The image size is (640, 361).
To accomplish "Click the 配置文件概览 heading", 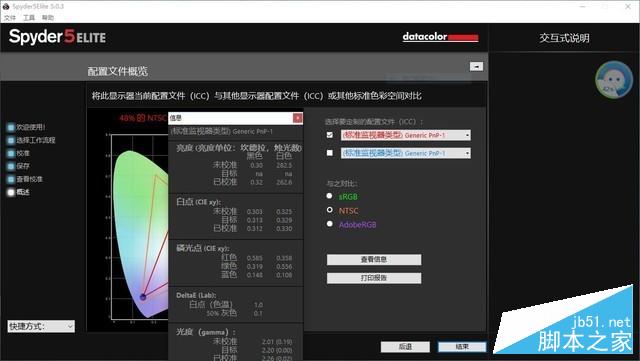I will (118, 71).
